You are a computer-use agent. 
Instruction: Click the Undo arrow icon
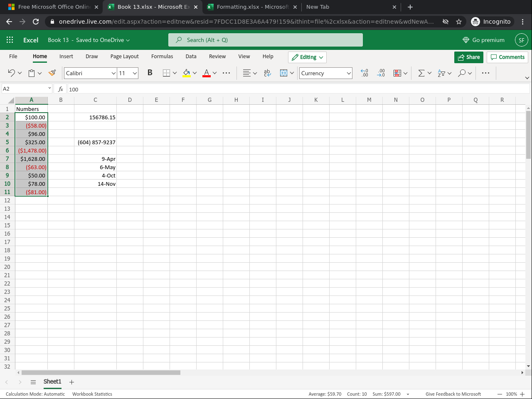pos(11,73)
